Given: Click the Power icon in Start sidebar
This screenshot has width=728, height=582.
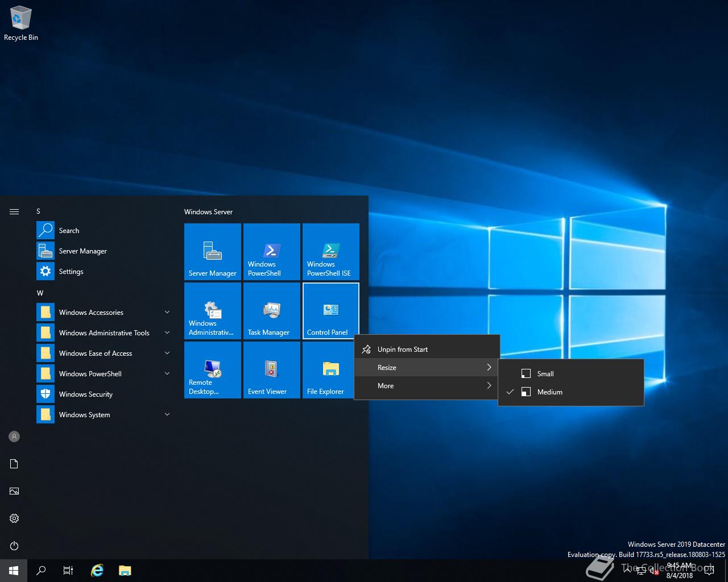Looking at the screenshot, I should [14, 546].
